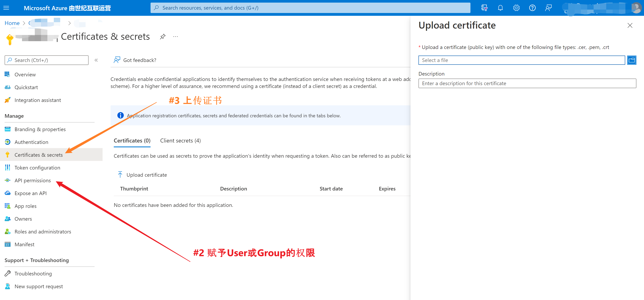Close the Upload certificate panel
The height and width of the screenshot is (300, 644).
pos(630,26)
